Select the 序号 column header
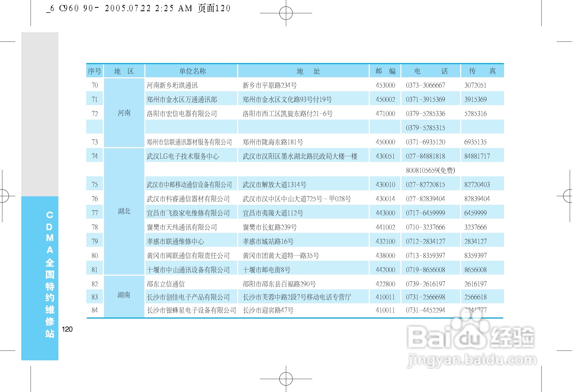Image resolution: width=572 pixels, height=392 pixels. [x=94, y=71]
